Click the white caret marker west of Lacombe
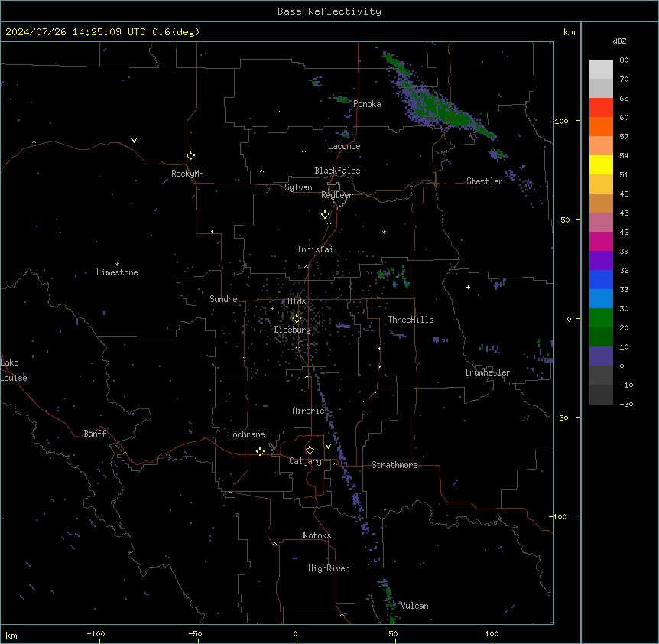The image size is (659, 644). point(304,151)
